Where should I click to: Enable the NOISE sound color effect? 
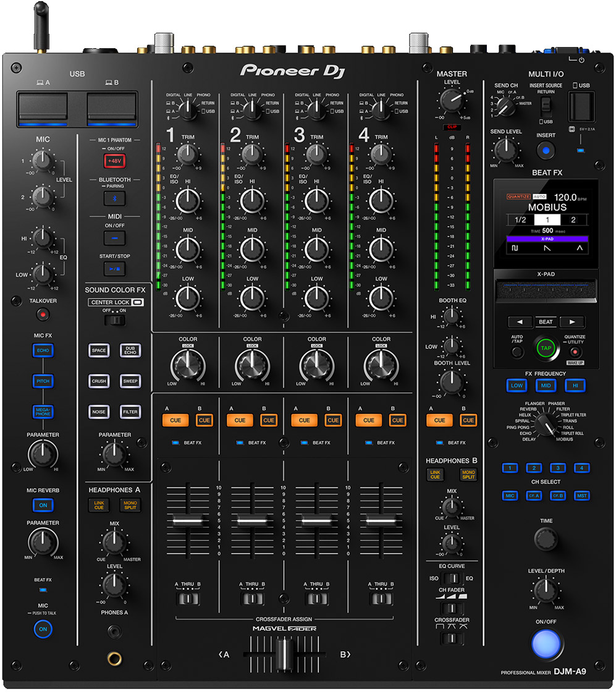pos(99,412)
